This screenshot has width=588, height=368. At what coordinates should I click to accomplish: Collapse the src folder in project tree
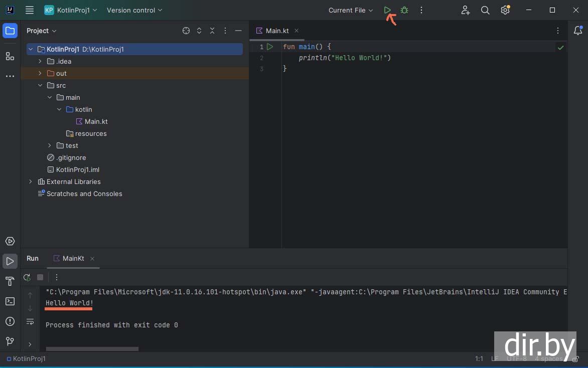(40, 85)
